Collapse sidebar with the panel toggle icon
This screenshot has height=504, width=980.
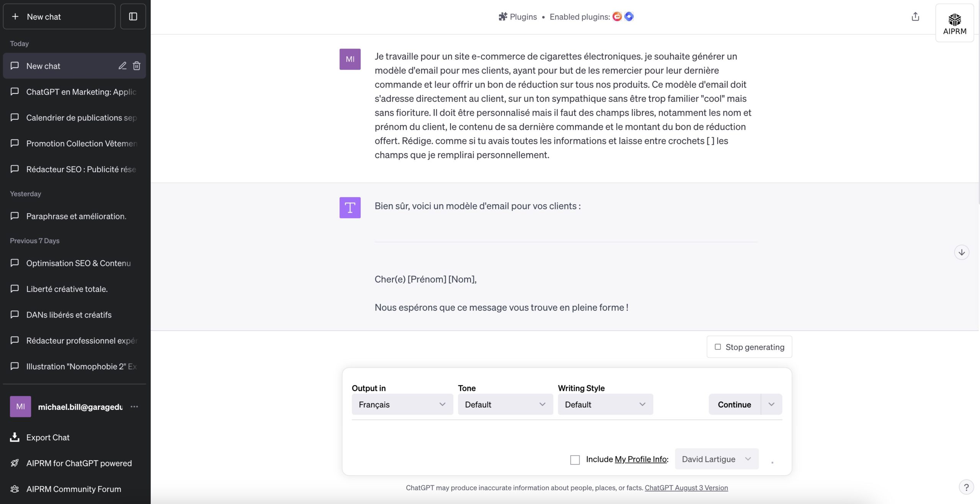click(133, 16)
